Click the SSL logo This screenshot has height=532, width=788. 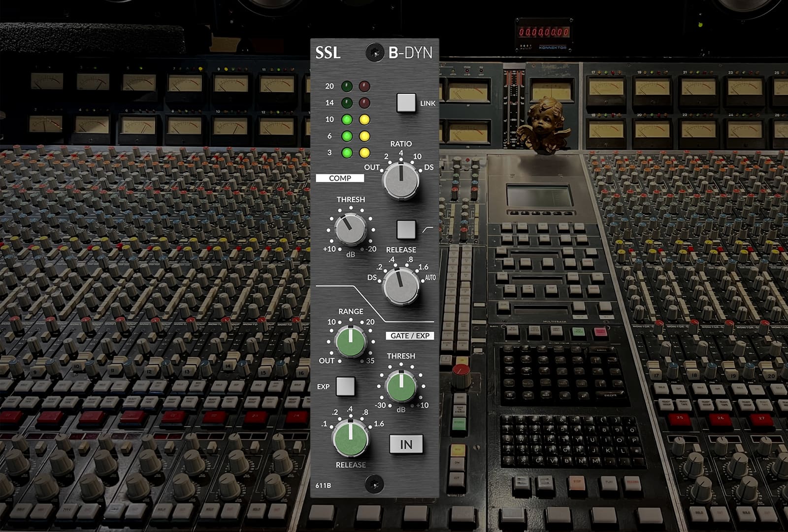pos(328,53)
